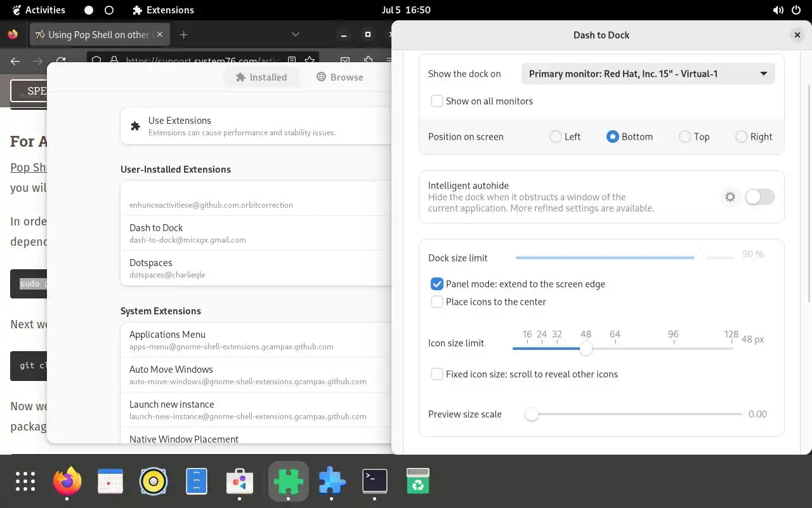Select Left dock position
Image resolution: width=812 pixels, height=508 pixels.
click(x=556, y=137)
